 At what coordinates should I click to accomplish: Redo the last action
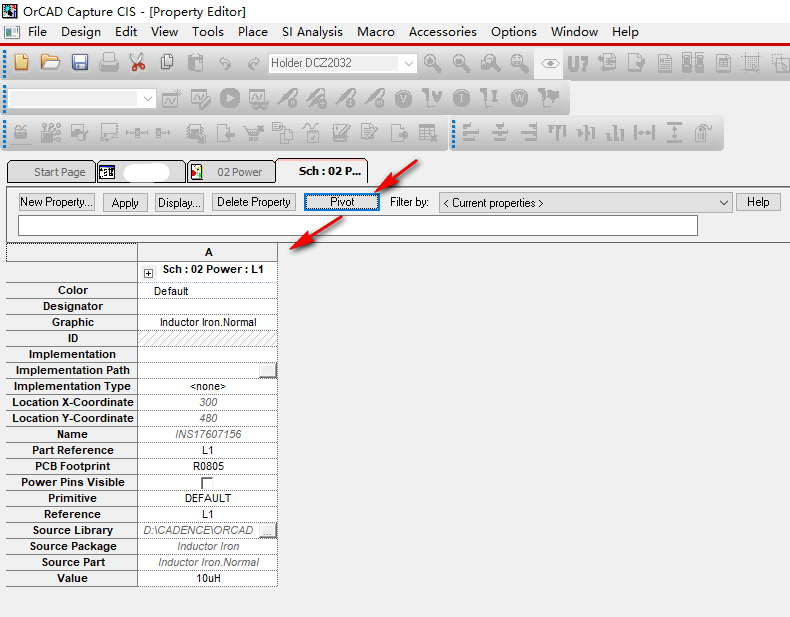(253, 63)
